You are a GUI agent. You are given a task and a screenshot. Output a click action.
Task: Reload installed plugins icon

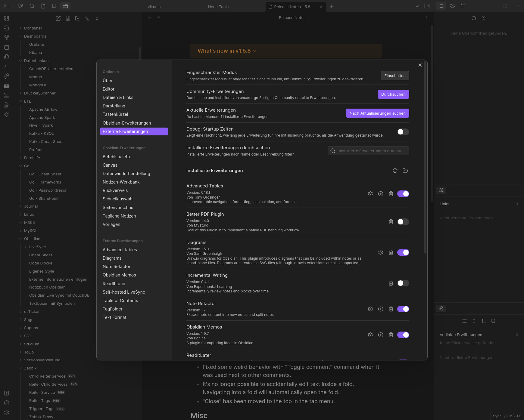pyautogui.click(x=395, y=171)
